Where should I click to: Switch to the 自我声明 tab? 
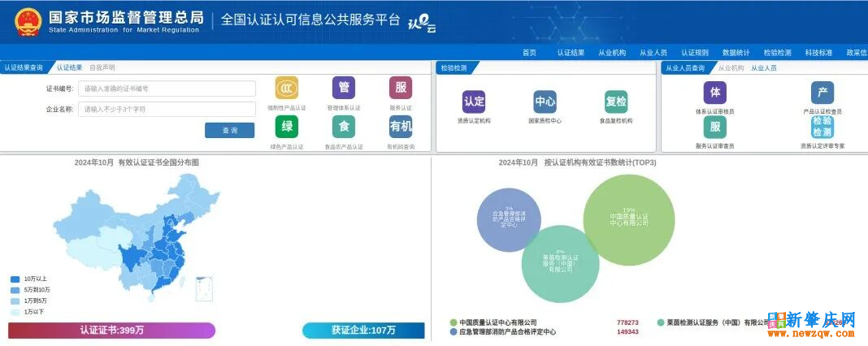coord(102,67)
